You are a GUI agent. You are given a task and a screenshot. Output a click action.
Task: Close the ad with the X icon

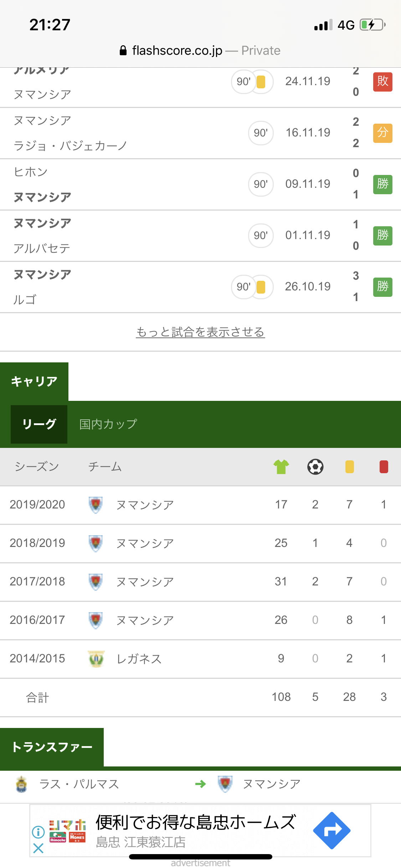[x=38, y=848]
